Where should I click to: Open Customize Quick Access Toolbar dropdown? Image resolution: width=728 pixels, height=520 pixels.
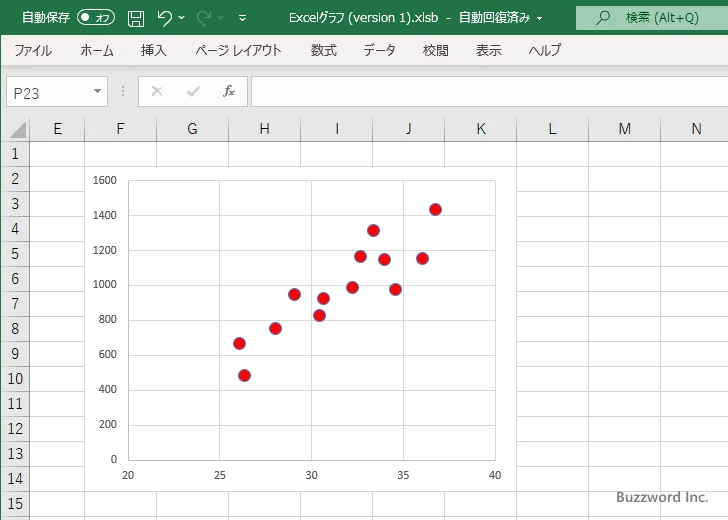243,18
